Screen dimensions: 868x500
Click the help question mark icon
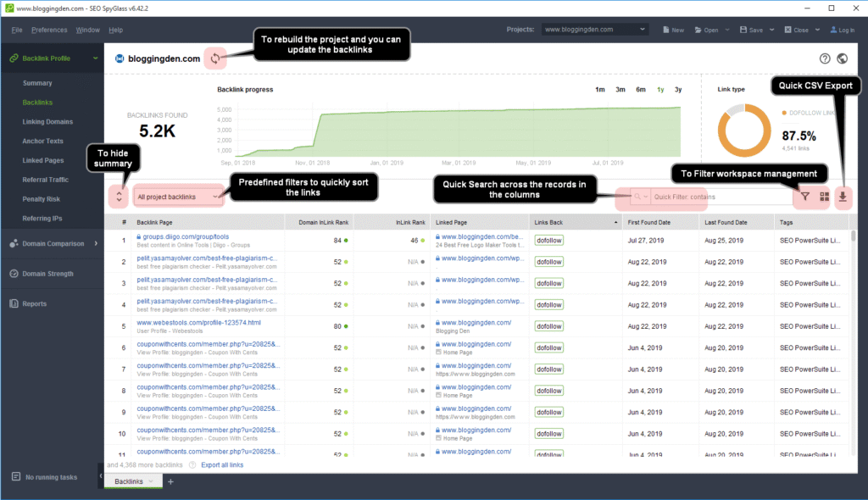(824, 58)
